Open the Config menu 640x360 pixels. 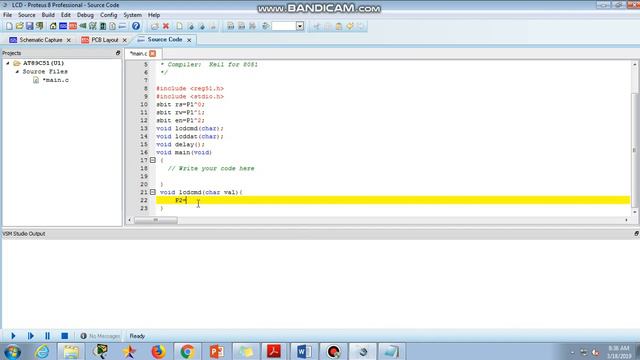pos(109,15)
